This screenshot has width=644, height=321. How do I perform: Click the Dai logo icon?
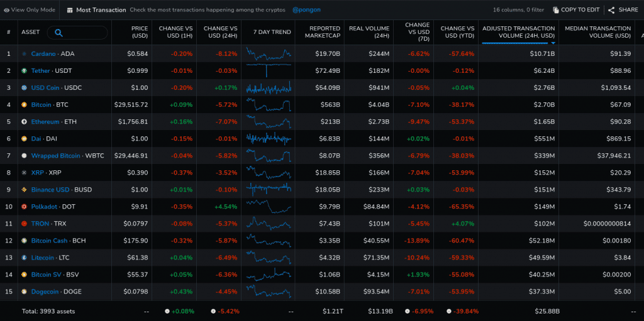point(24,139)
